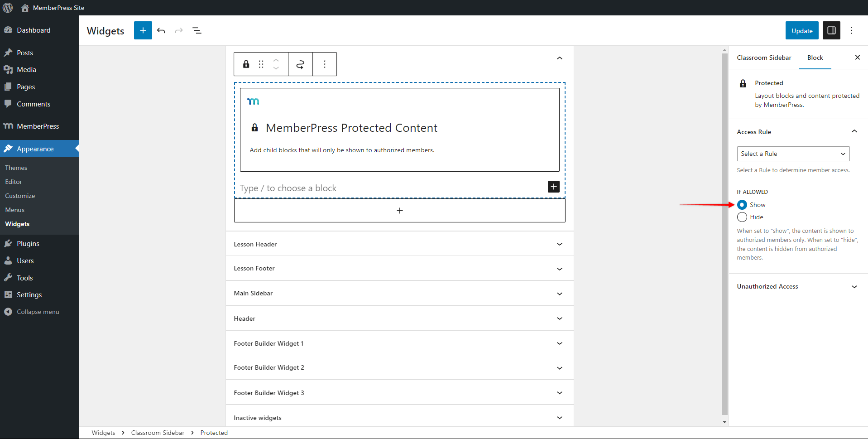The height and width of the screenshot is (439, 868).
Task: Expand the Main Sidebar widget area
Action: coord(560,294)
